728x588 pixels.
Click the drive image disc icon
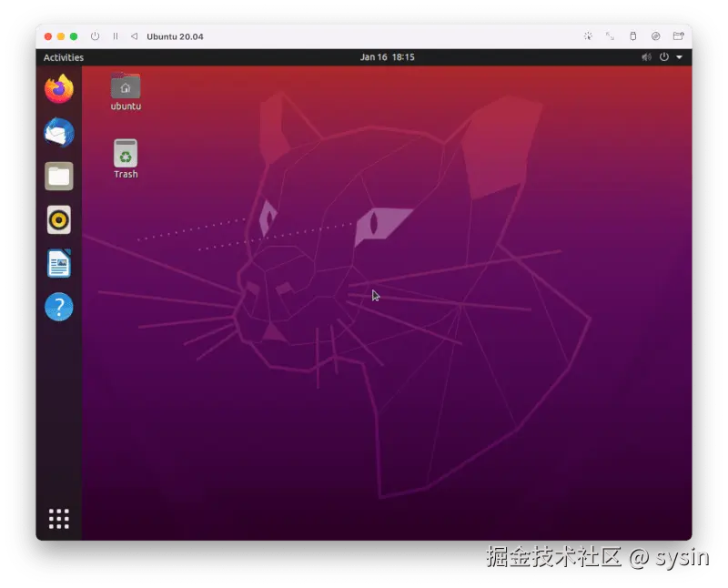tap(655, 36)
